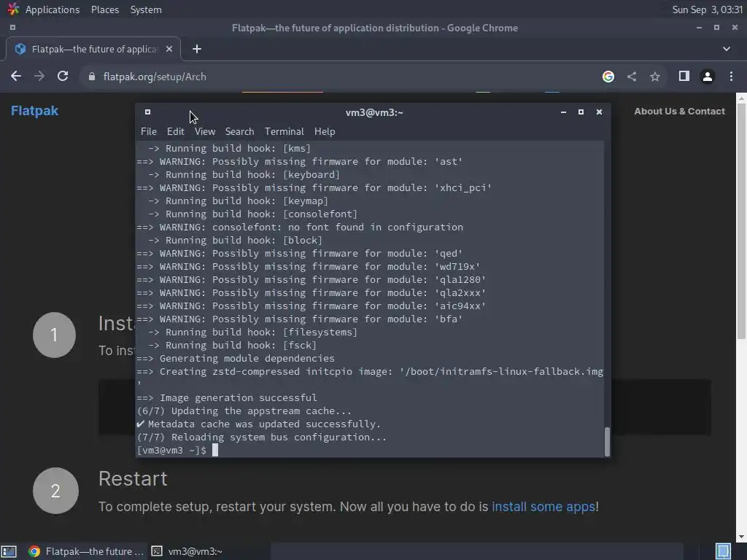Image resolution: width=747 pixels, height=560 pixels.
Task: Open the Chrome profile menu
Action: click(x=708, y=76)
